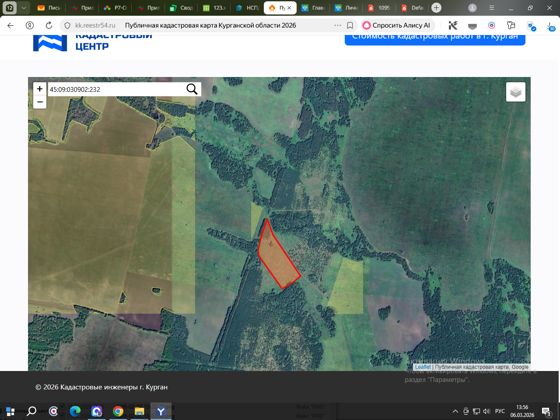Open the address bar three-dots menu
The height and width of the screenshot is (420, 560).
click(x=338, y=25)
